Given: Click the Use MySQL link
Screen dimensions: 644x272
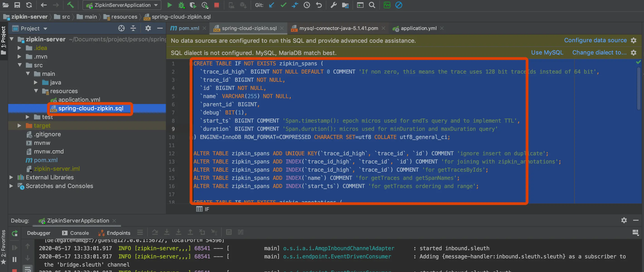Looking at the screenshot, I should (x=547, y=53).
